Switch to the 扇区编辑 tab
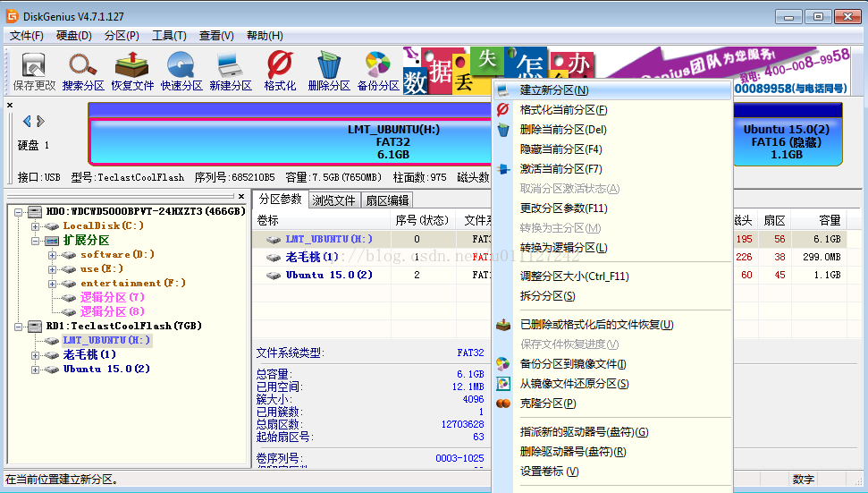 (387, 200)
